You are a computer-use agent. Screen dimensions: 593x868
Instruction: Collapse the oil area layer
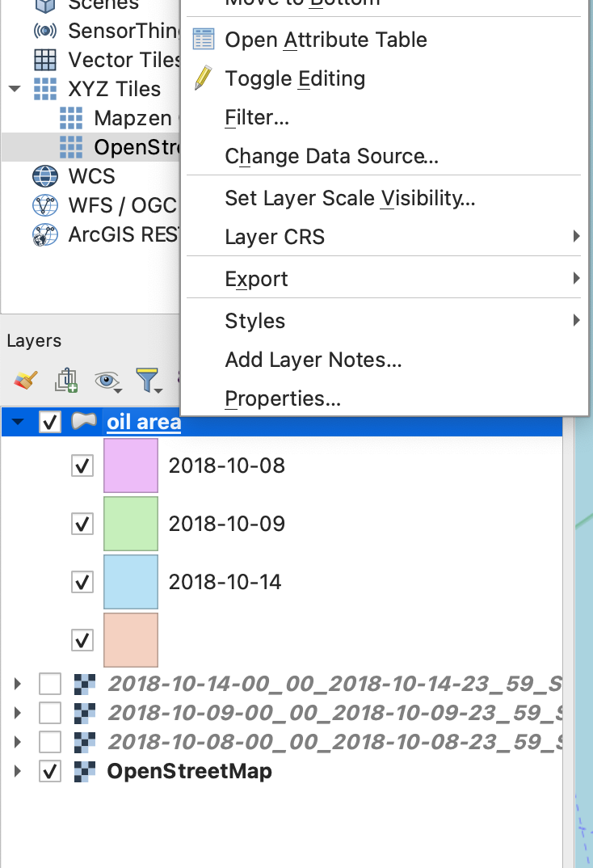[18, 422]
